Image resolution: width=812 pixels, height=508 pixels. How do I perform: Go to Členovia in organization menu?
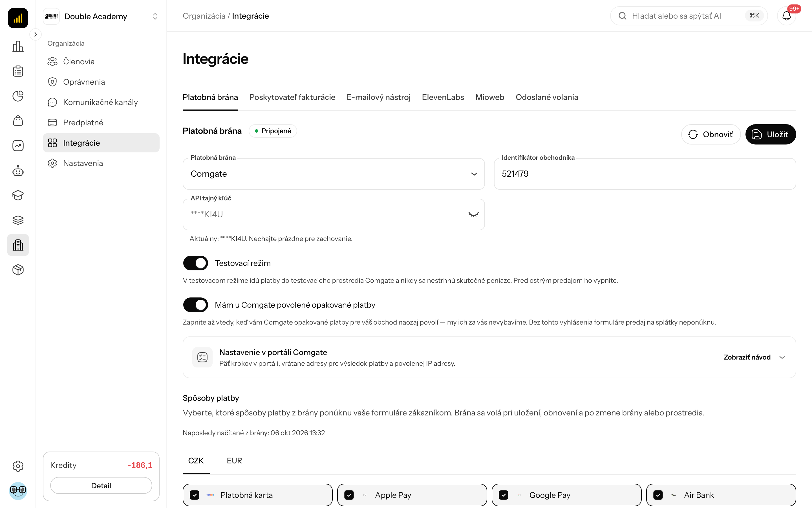[x=101, y=62]
